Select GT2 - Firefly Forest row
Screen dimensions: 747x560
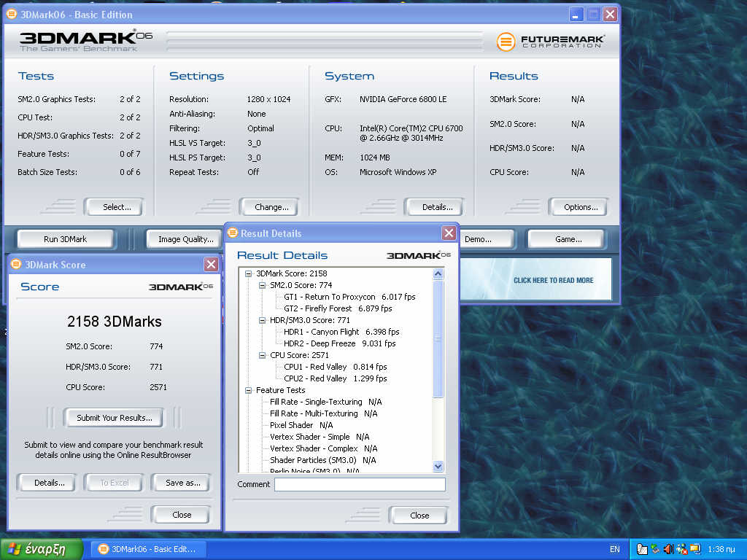(x=338, y=308)
